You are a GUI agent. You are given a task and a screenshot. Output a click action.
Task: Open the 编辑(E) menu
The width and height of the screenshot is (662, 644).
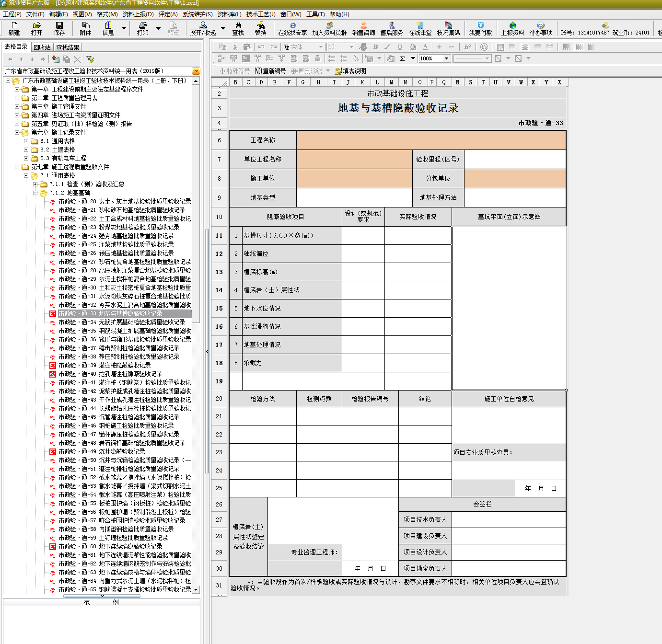pos(58,14)
